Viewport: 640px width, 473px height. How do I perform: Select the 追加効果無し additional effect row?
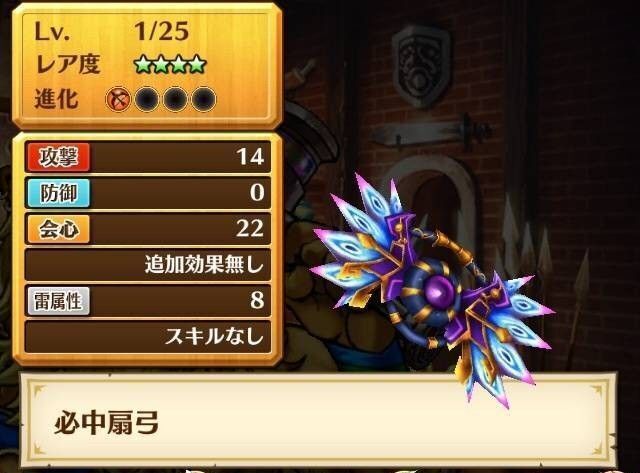pyautogui.click(x=148, y=265)
